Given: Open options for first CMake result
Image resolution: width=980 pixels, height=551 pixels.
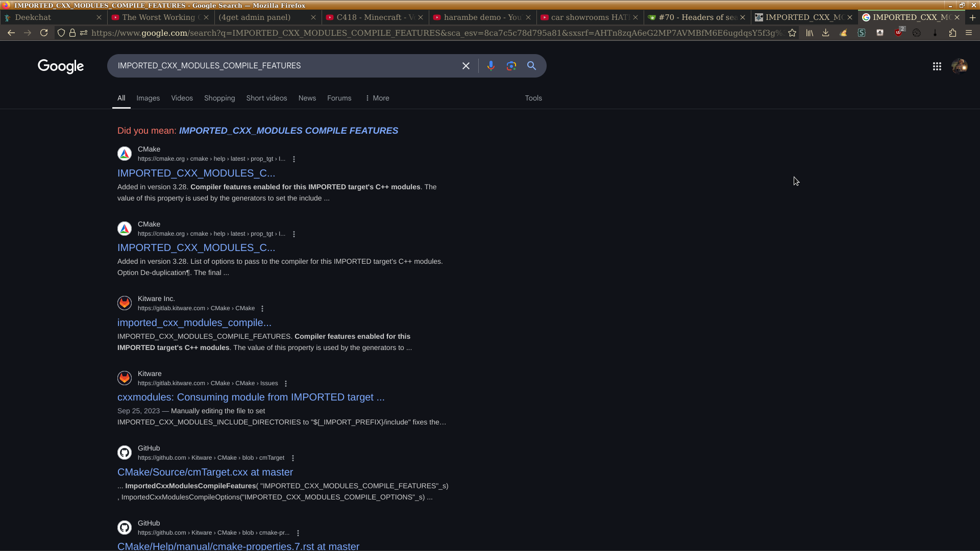Looking at the screenshot, I should pyautogui.click(x=294, y=159).
